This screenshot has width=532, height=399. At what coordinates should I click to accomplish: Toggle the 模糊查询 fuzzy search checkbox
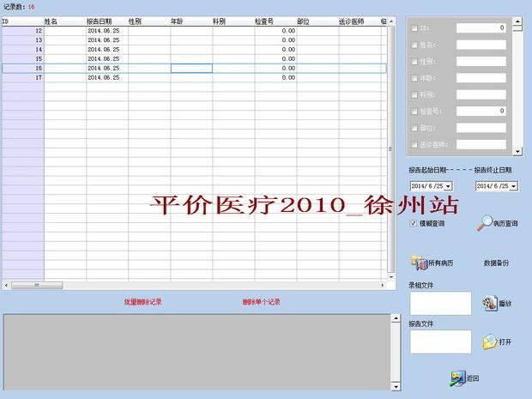click(414, 223)
